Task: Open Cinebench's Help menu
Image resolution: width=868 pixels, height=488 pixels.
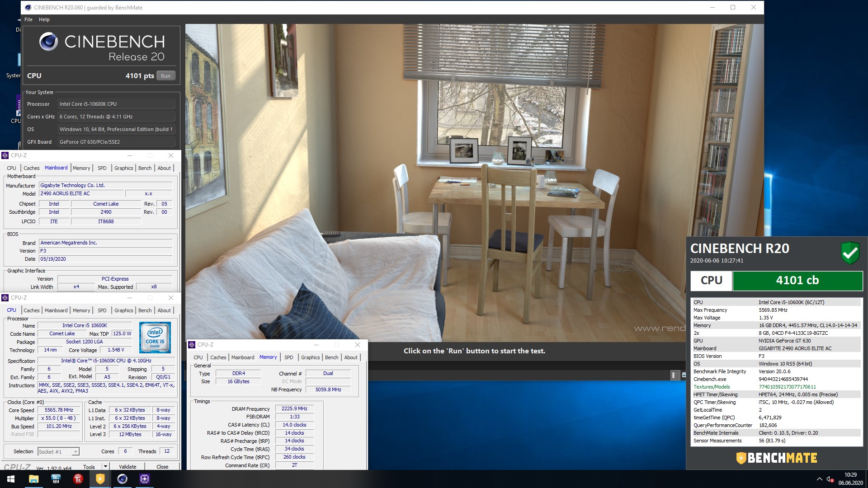Action: point(44,19)
